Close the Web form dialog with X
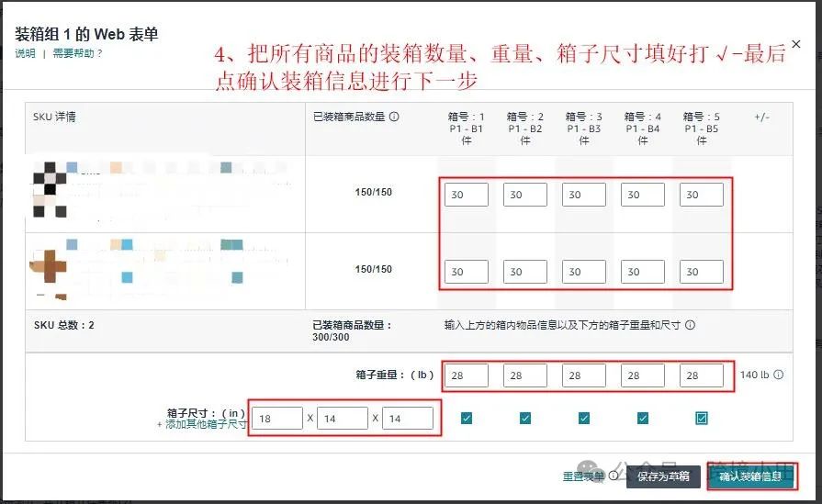Screen dimensions: 822x504 tap(795, 45)
